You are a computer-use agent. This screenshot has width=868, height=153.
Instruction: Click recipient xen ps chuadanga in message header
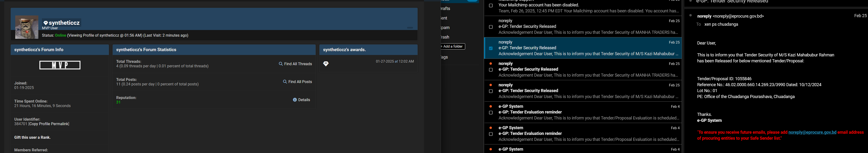tap(722, 25)
